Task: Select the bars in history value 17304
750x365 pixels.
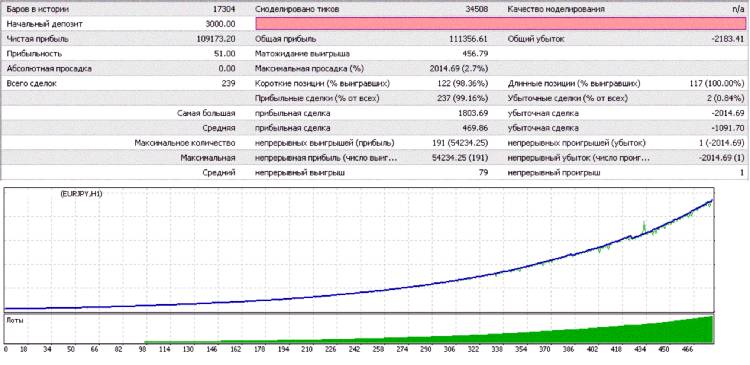Action: (x=224, y=9)
